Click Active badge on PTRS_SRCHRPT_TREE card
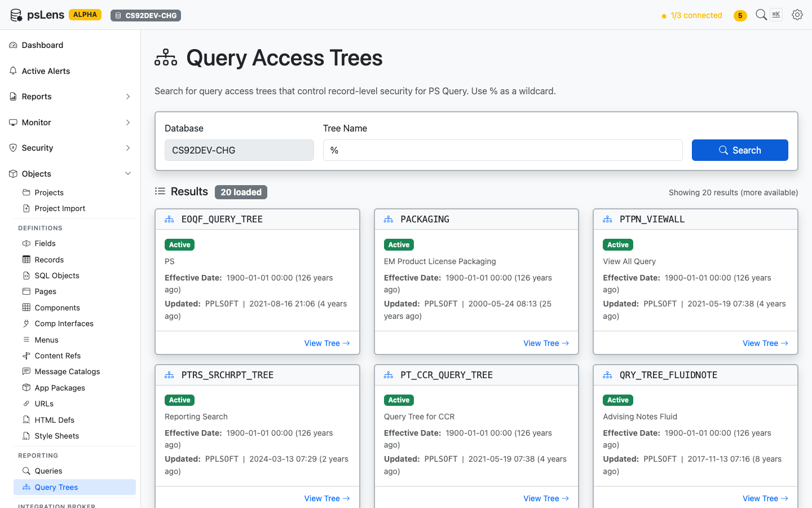Screen dimensions: 812x508 179,400
